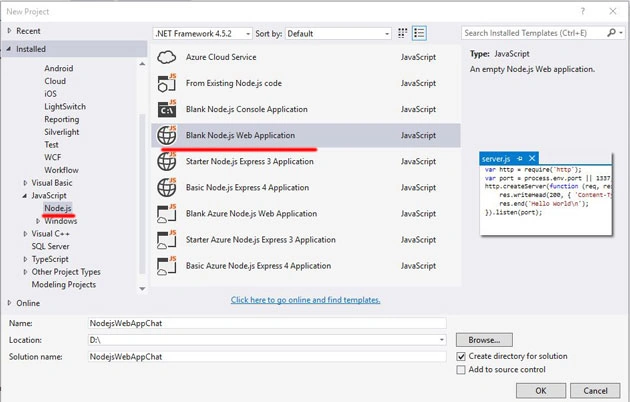This screenshot has height=402, width=630.
Task: Click the Blank Azure Node.js Web Application icon
Action: (x=167, y=213)
